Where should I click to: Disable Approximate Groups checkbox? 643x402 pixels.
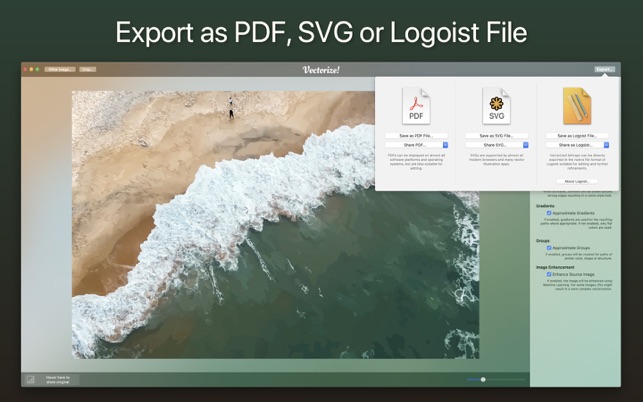pyautogui.click(x=549, y=247)
